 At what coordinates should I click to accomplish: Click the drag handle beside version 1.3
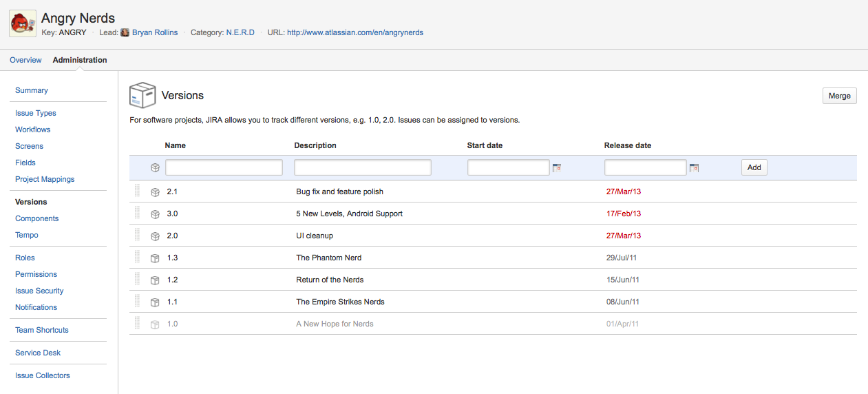[x=137, y=258]
